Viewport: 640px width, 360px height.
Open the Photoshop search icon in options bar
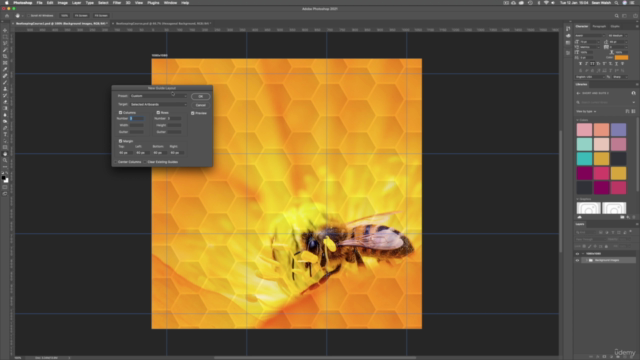[617, 16]
